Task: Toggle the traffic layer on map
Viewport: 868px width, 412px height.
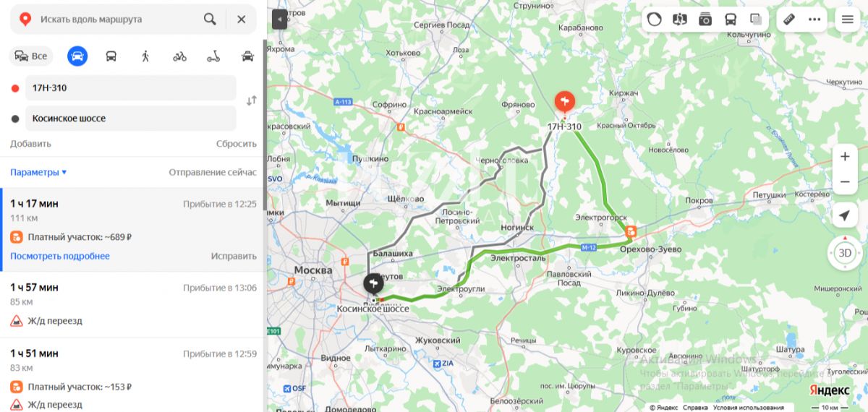Action: (655, 20)
